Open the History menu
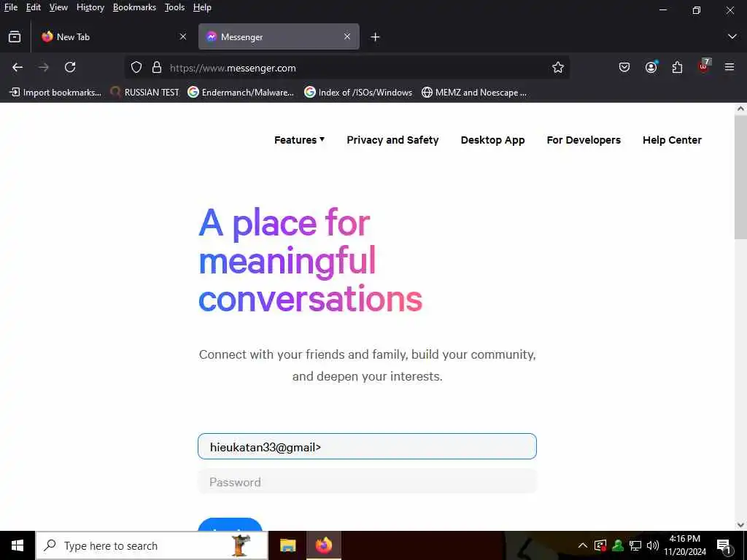Image resolution: width=747 pixels, height=560 pixels. [x=90, y=7]
